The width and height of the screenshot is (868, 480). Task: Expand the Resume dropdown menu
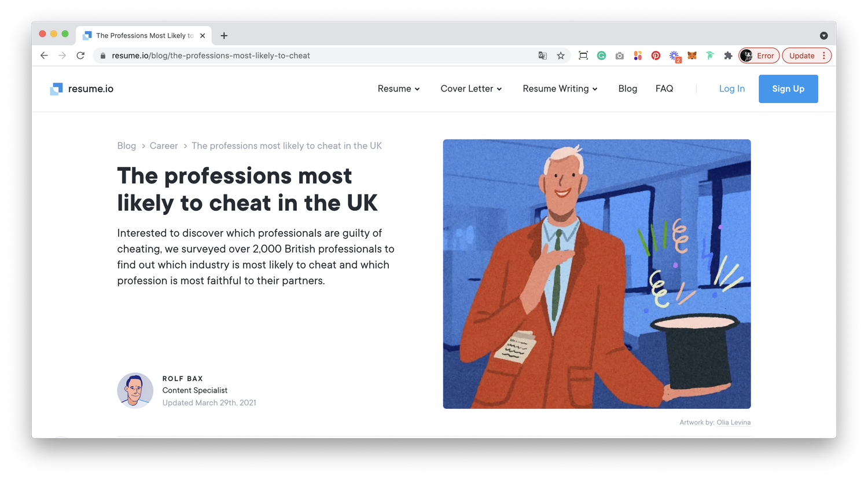[399, 89]
